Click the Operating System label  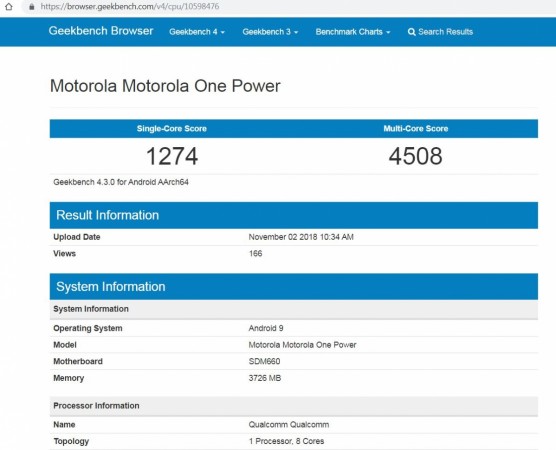pos(88,328)
